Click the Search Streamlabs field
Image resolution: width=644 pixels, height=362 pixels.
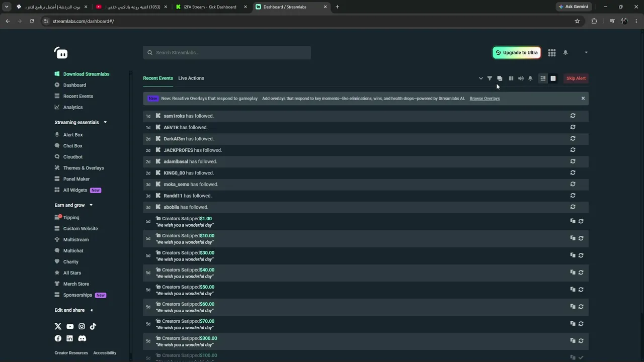pyautogui.click(x=227, y=53)
